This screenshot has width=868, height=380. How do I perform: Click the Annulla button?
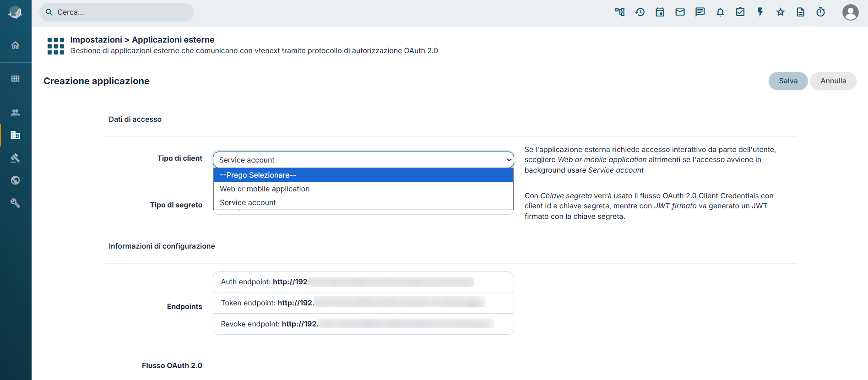[833, 81]
